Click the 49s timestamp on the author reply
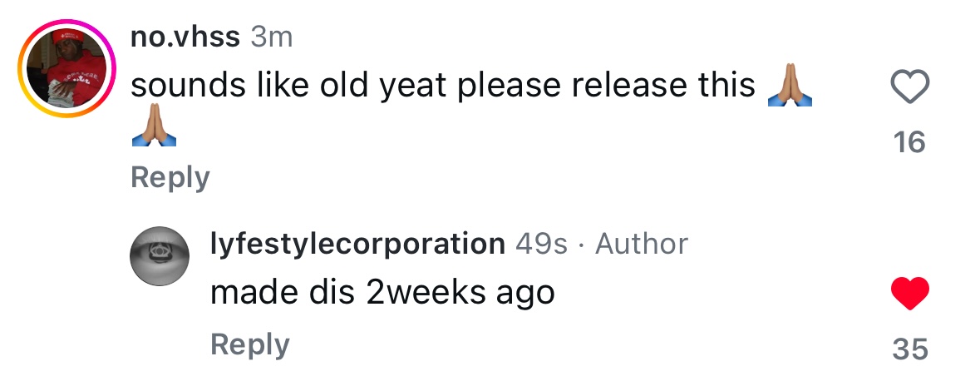Screen dimensions: 980x386 pyautogui.click(x=541, y=244)
